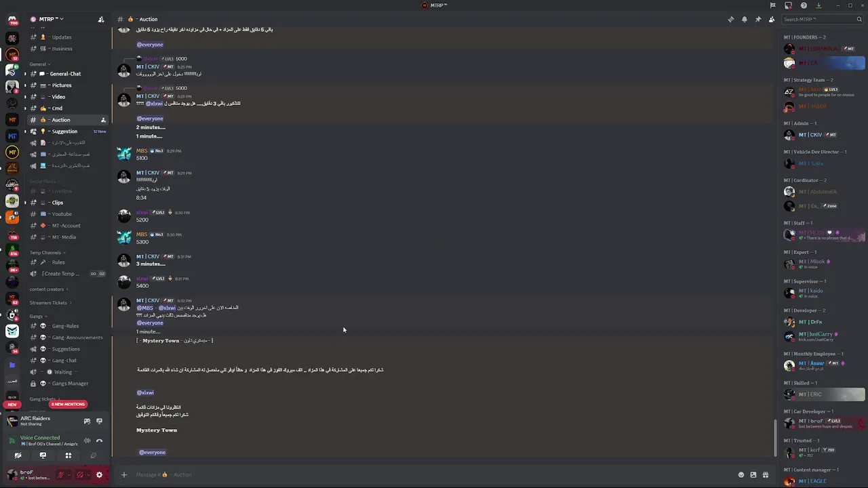Expand the Temp Channels category
This screenshot has width=868, height=488.
(45, 252)
